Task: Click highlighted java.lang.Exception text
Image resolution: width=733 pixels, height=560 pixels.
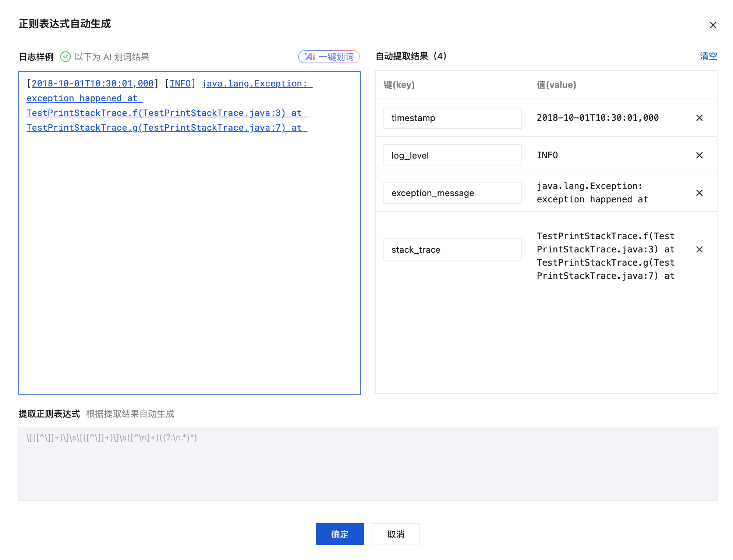Action: pyautogui.click(x=254, y=84)
